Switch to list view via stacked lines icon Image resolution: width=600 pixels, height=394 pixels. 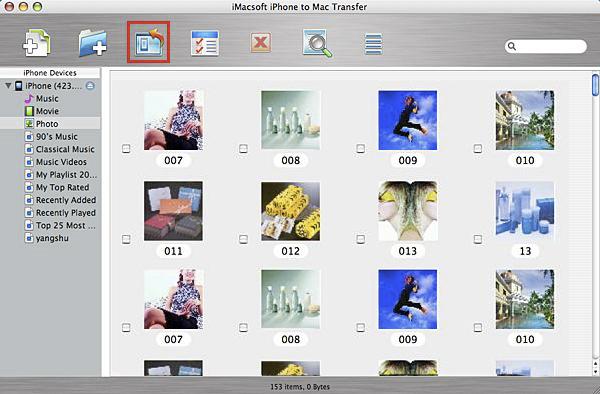[x=373, y=44]
